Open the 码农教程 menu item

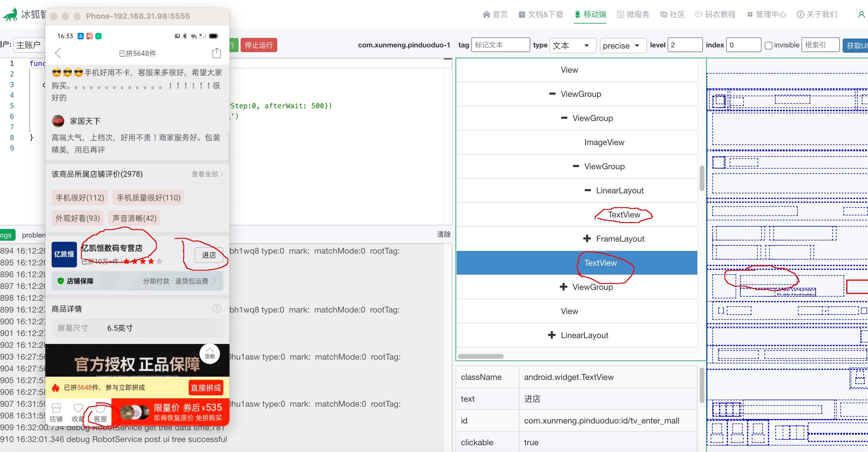coord(715,14)
